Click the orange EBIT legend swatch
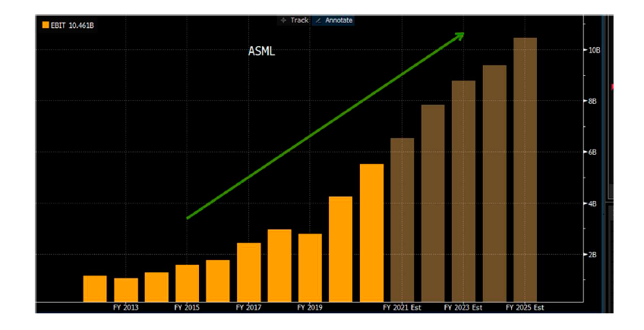Viewport: 644px width, 330px height. pyautogui.click(x=45, y=25)
